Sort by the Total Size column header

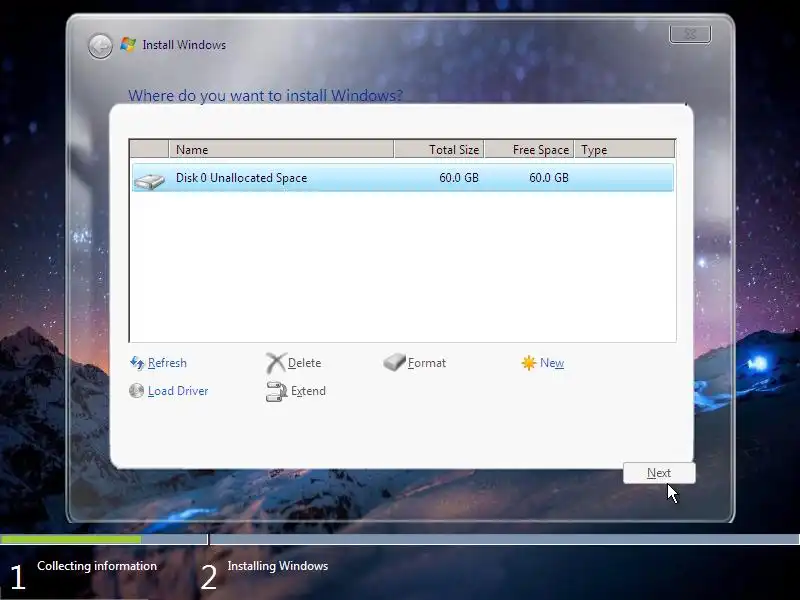click(439, 149)
